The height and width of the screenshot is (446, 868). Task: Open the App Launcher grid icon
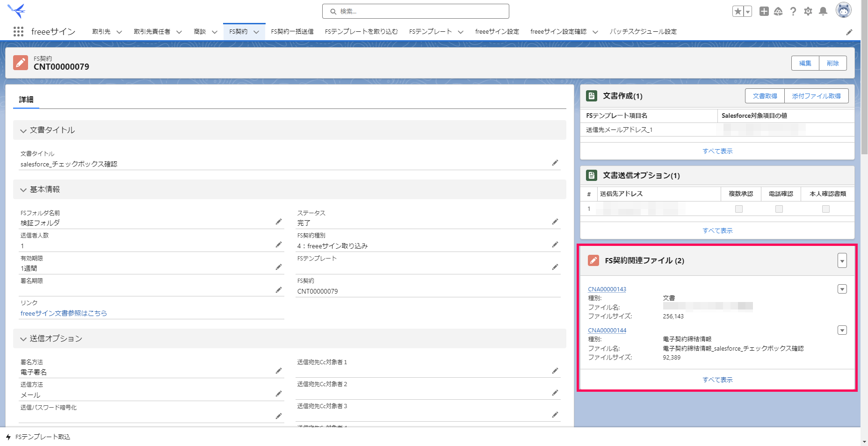click(18, 31)
